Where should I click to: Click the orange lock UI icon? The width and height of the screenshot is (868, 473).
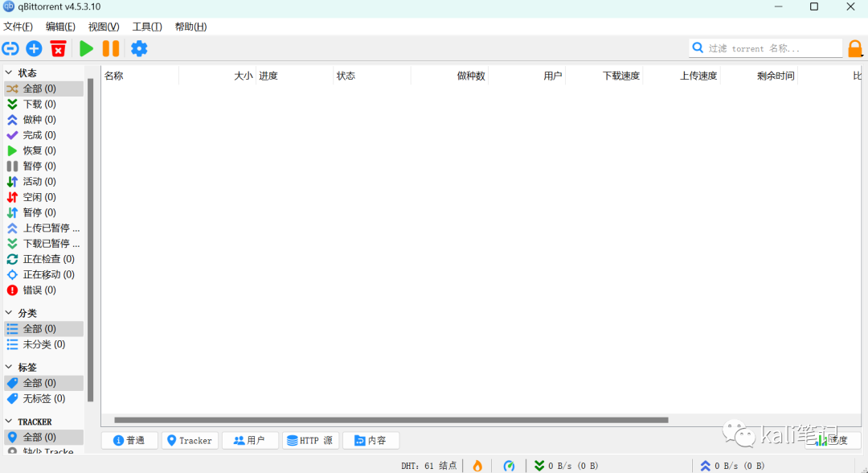pos(855,49)
